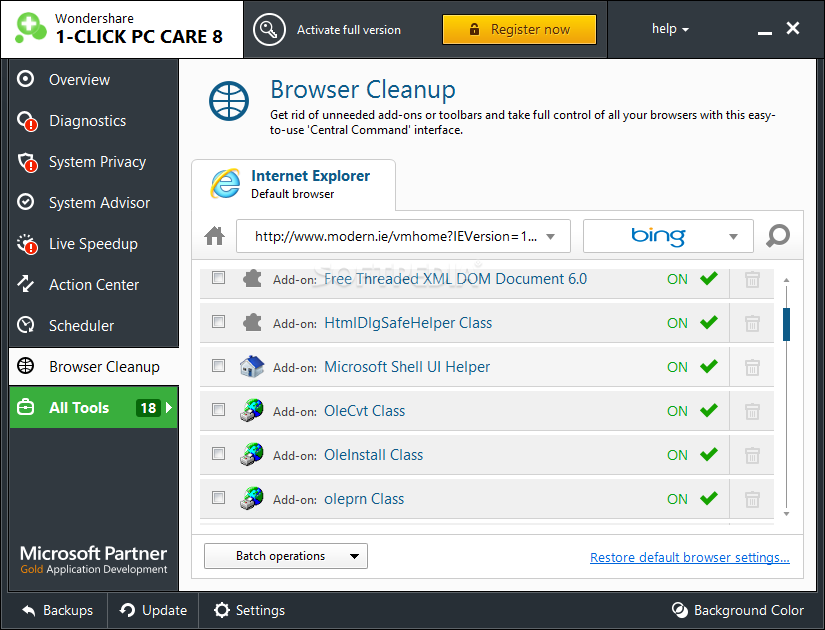Click the home page house icon

[x=215, y=236]
